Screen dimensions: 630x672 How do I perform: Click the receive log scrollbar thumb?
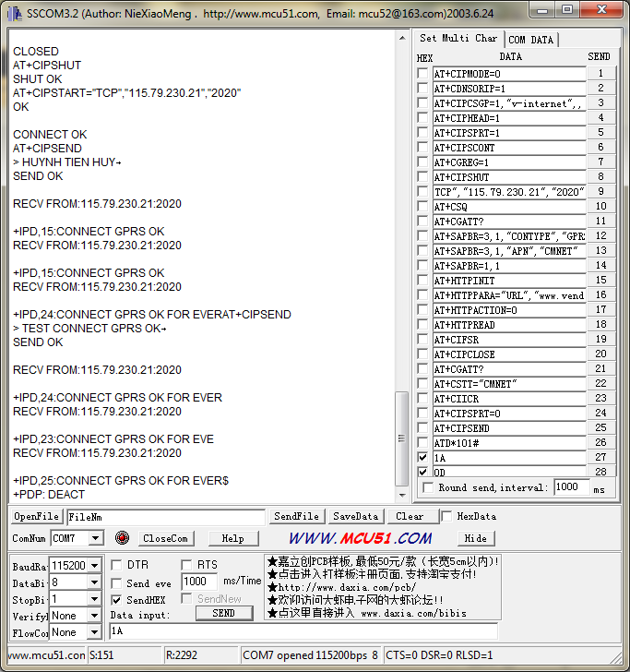(402, 438)
